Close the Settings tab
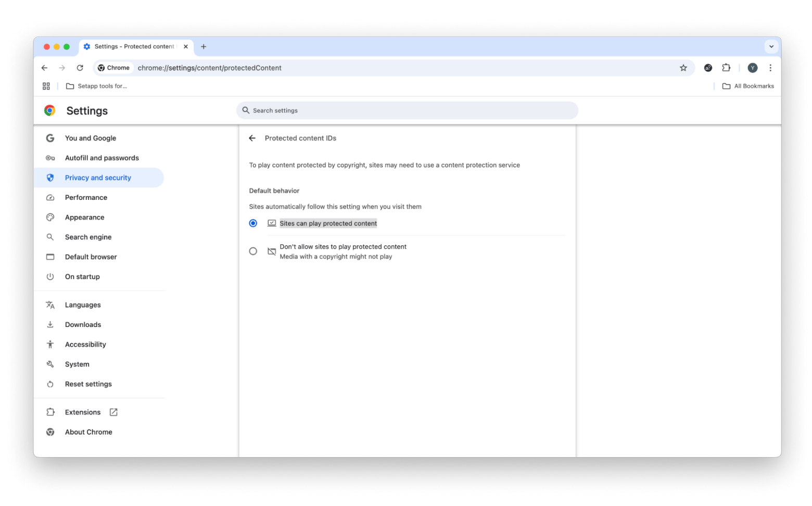The height and width of the screenshot is (506, 812). click(186, 46)
